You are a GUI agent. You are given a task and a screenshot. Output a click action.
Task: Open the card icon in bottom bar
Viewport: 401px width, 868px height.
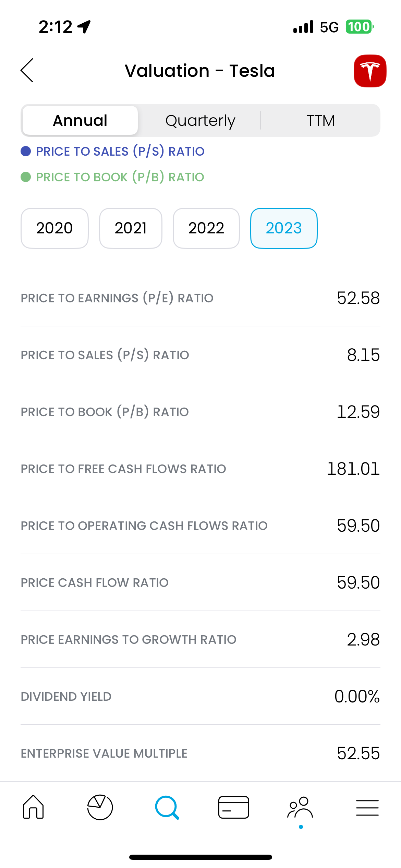234,807
